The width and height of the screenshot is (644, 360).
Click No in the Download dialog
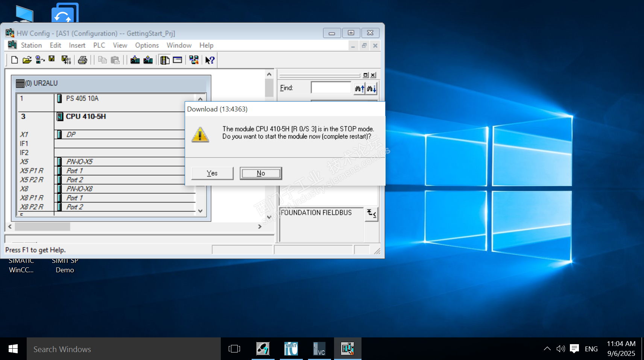coord(261,173)
